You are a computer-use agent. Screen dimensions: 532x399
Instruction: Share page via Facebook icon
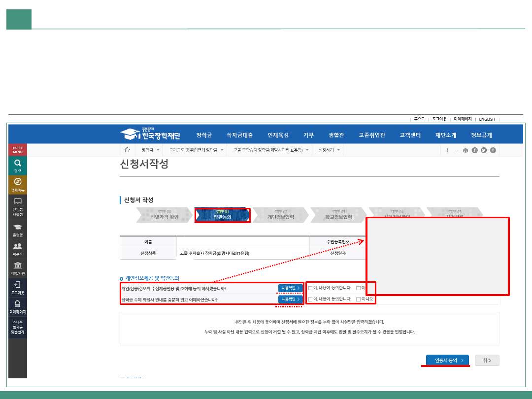475,150
